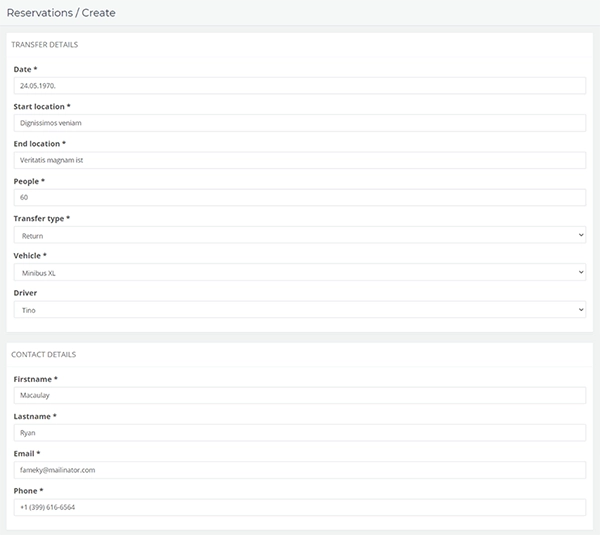
Task: Click the Date input field showing 24.05.1970.
Action: pos(299,86)
